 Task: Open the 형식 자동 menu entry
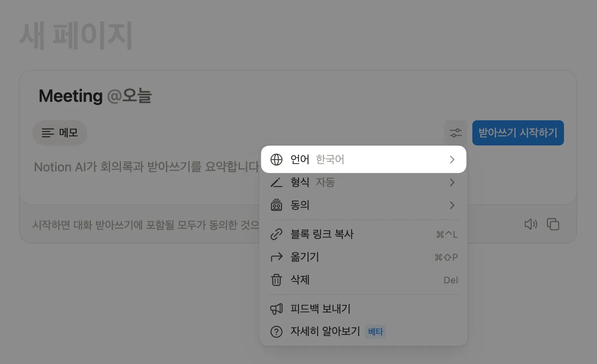point(363,182)
